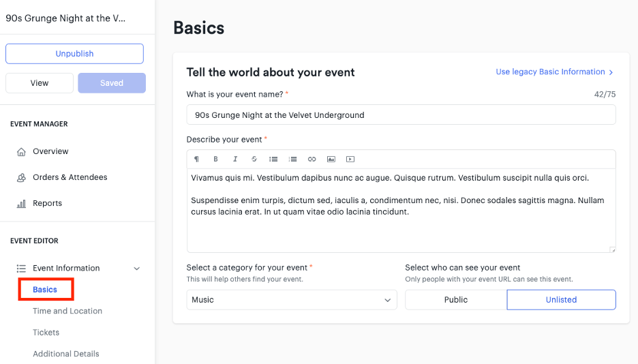Screen dimensions: 638x364
Task: Open Additional Details in sidebar
Action: tap(66, 354)
